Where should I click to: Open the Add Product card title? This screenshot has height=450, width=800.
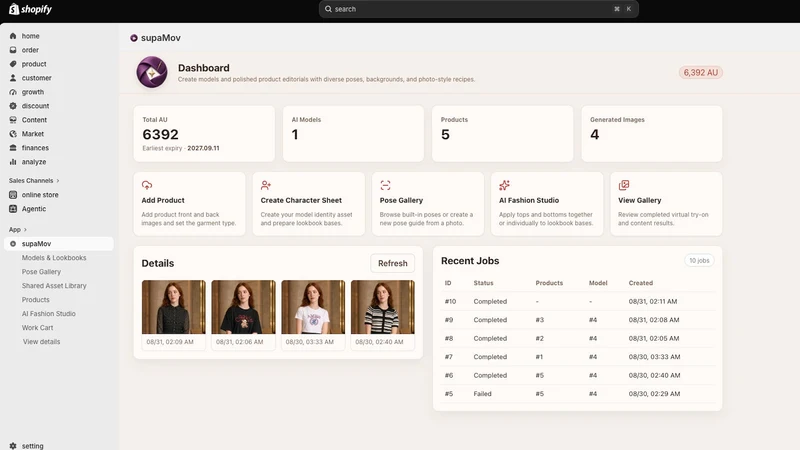click(163, 201)
